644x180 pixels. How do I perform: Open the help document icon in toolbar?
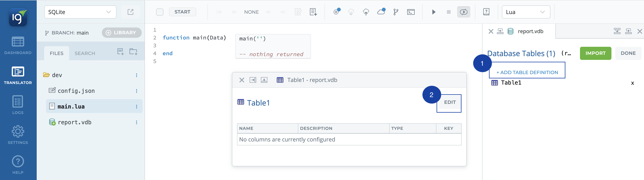click(x=486, y=12)
